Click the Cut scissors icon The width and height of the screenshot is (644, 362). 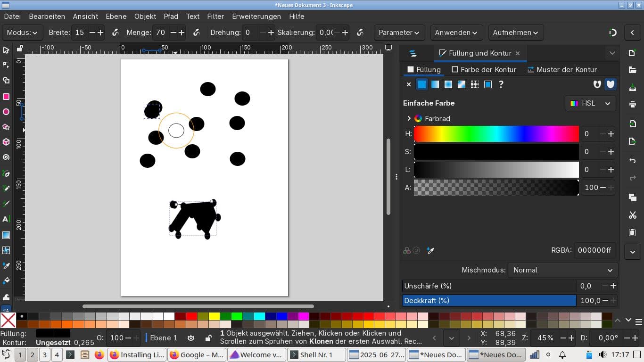(633, 215)
